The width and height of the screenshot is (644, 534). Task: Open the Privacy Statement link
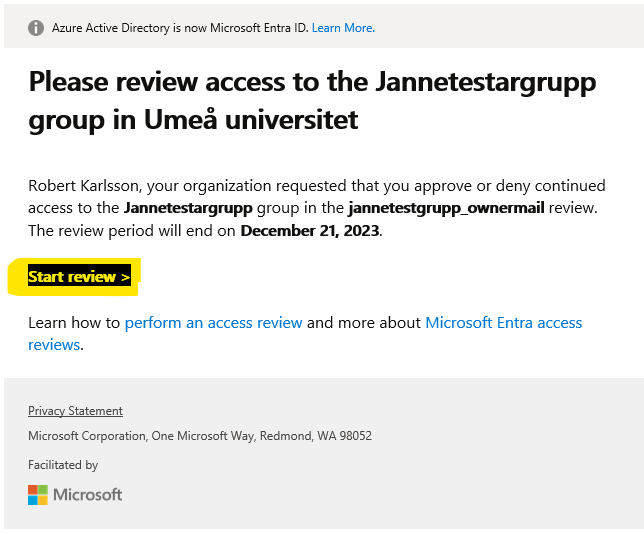75,411
